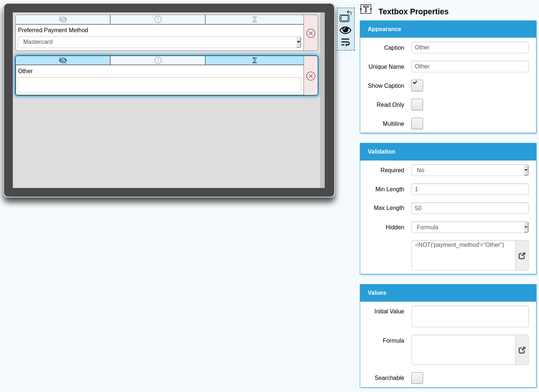Viewport: 539px width, 392px height.
Task: Open the Required dropdown
Action: tap(470, 170)
